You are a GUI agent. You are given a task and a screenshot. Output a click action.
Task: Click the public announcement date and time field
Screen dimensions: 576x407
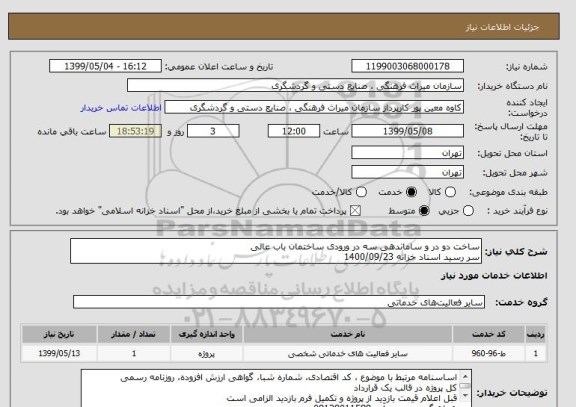pos(105,66)
